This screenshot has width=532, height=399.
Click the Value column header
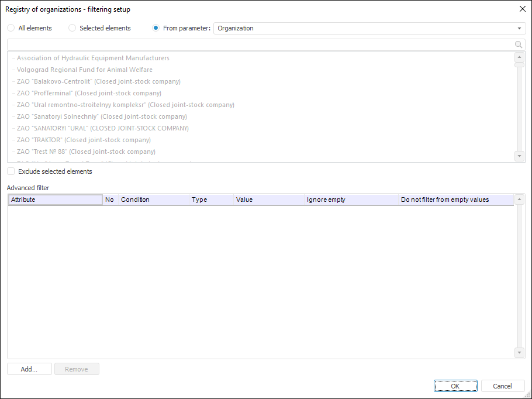(x=268, y=199)
